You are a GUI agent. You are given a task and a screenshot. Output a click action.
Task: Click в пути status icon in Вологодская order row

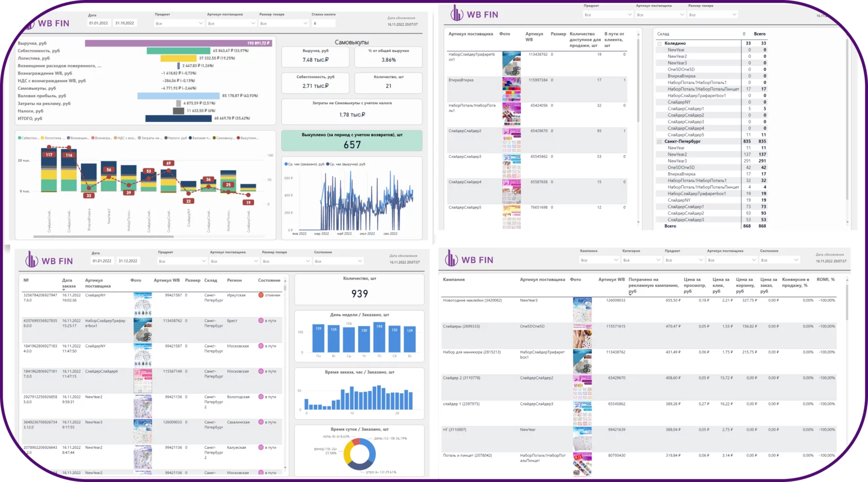(x=261, y=397)
